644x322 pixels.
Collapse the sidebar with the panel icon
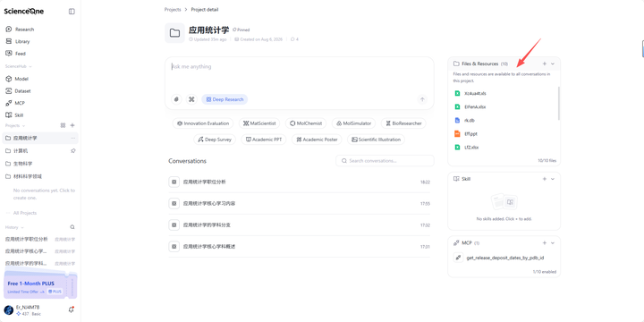tap(72, 12)
